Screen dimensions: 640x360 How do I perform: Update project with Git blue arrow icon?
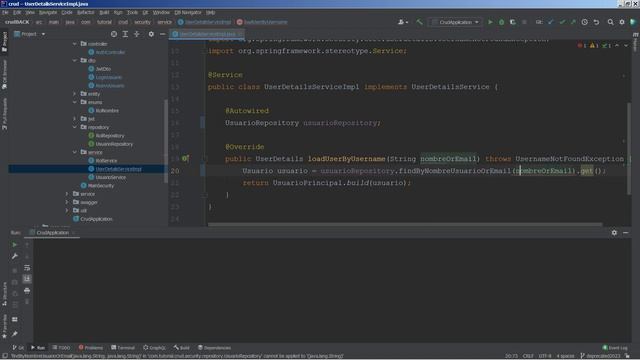[551, 22]
